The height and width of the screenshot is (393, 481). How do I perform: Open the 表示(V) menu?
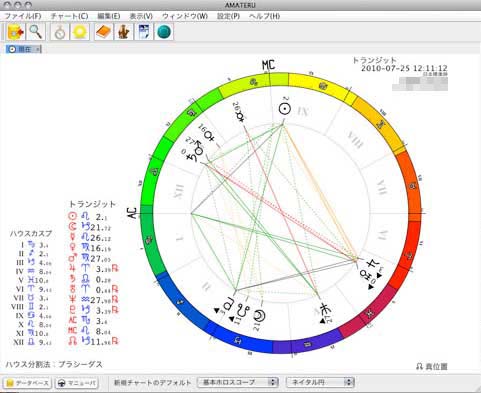coord(141,16)
